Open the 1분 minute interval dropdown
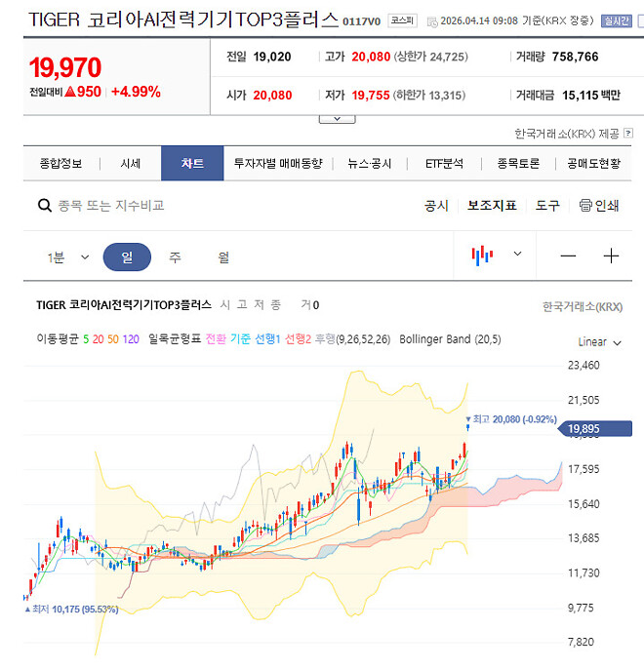Viewport: 644px width, 670px height. 68,257
